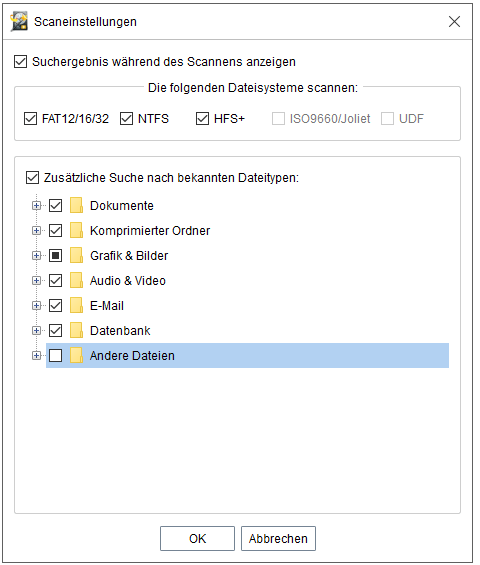480x565 pixels.
Task: Click the Dokumente folder icon
Action: 76,206
